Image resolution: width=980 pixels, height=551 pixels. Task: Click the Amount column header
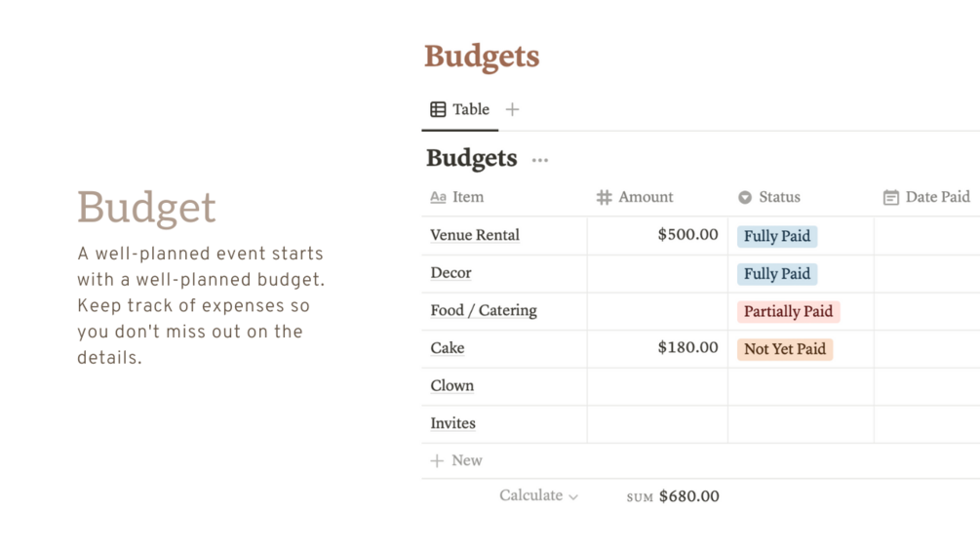(646, 197)
